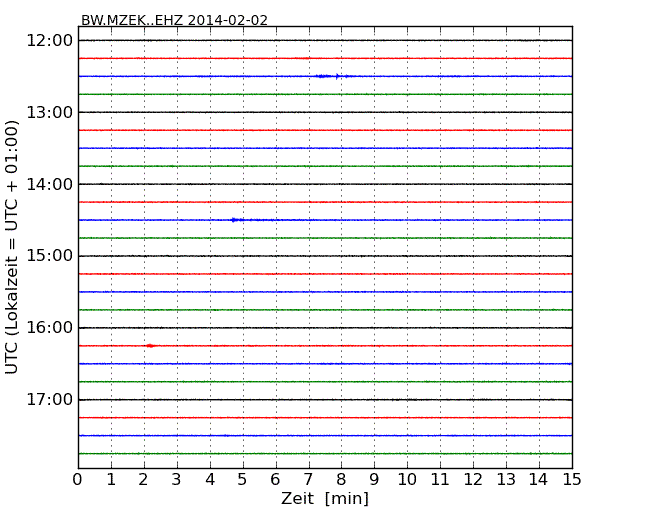The width and height of the screenshot is (650, 520).
Task: Click the bottom-most green trace of the plot
Action: pyautogui.click(x=325, y=454)
